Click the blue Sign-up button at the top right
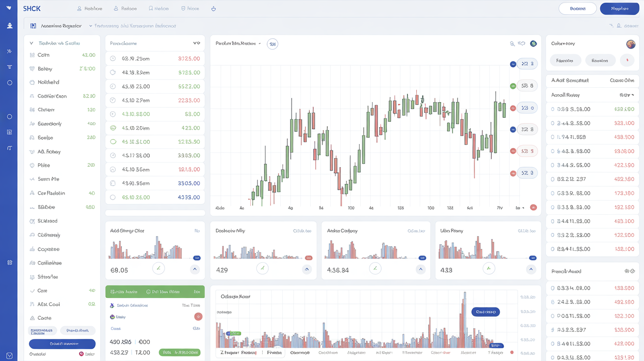644x361 pixels. 619,8
